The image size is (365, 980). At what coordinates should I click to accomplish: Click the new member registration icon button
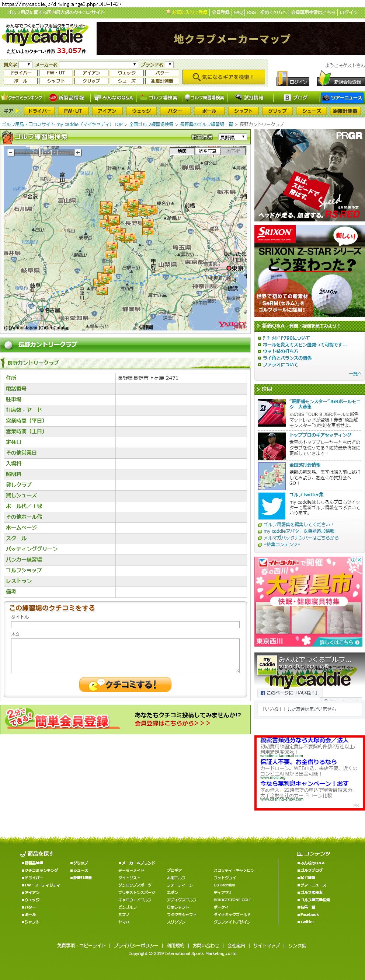coord(341,78)
